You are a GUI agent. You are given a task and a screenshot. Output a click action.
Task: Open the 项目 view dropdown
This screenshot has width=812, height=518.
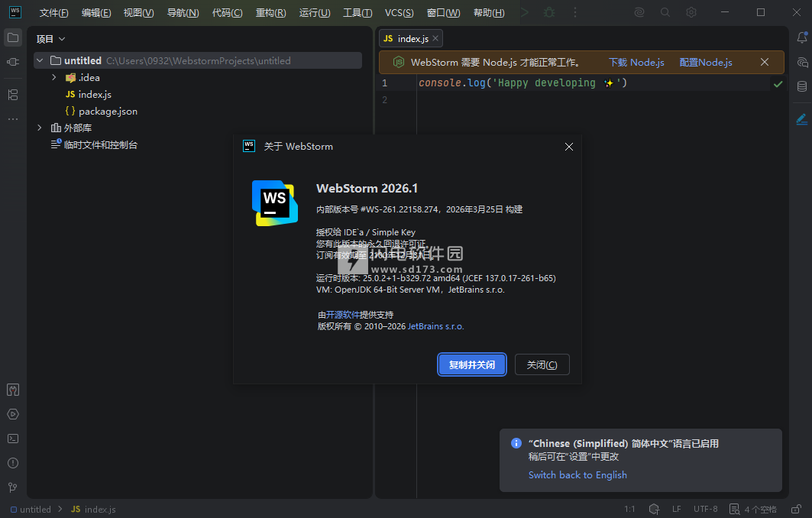pos(50,38)
